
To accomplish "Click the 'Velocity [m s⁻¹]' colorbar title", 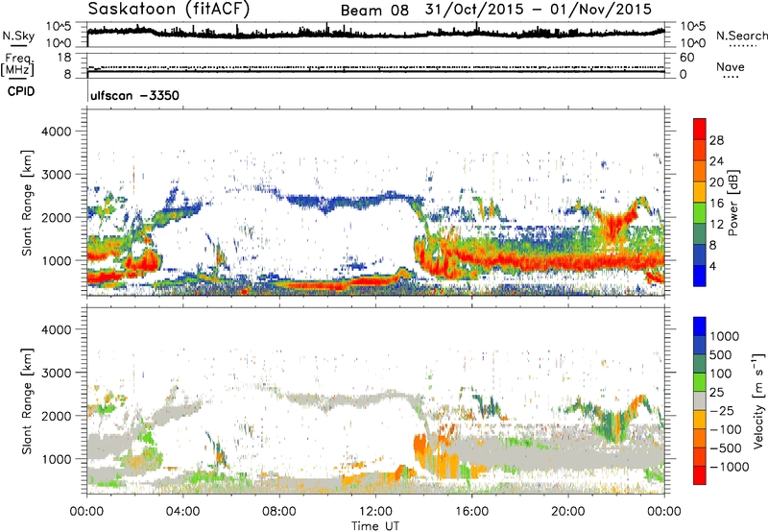I will [x=758, y=400].
